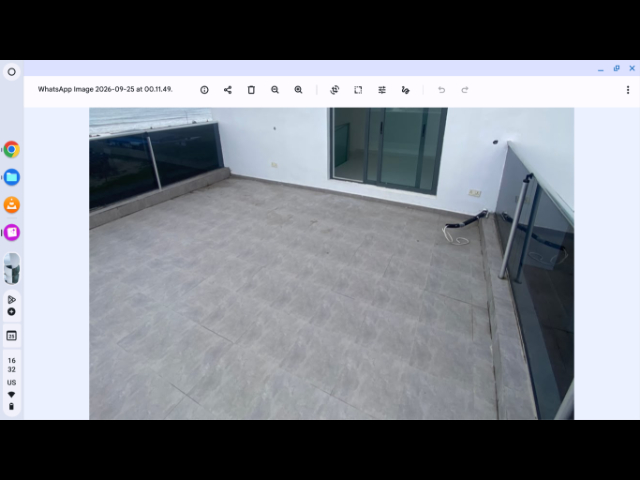This screenshot has height=480, width=640.
Task: Click the terrace photo in viewer
Action: (331, 264)
